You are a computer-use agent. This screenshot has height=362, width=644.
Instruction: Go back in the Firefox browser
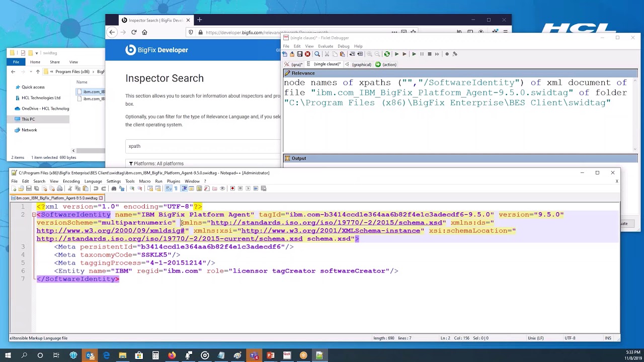click(x=112, y=32)
